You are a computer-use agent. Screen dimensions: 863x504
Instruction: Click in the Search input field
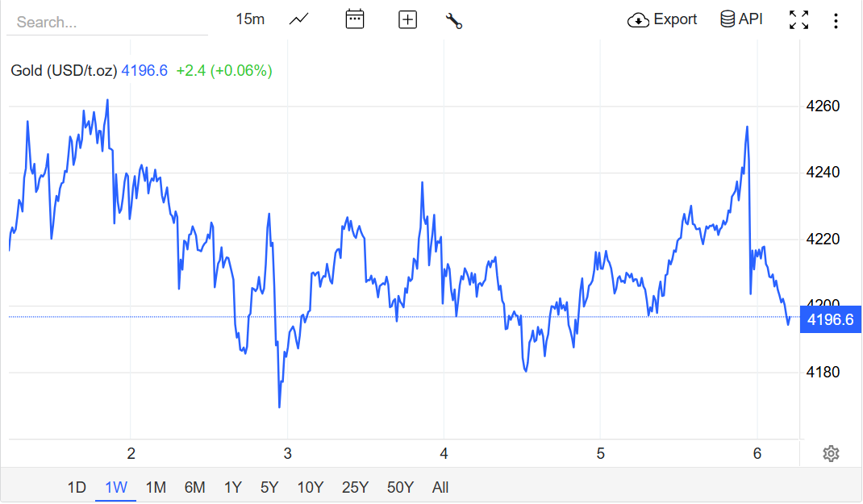[x=106, y=22]
